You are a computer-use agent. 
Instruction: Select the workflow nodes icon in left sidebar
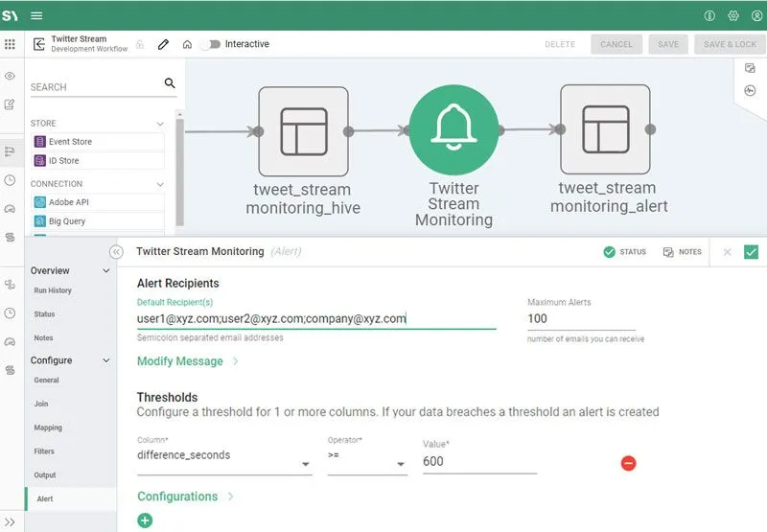10,151
